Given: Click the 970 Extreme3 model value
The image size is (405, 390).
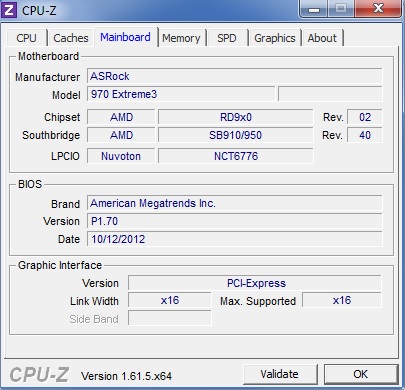Looking at the screenshot, I should click(x=181, y=94).
